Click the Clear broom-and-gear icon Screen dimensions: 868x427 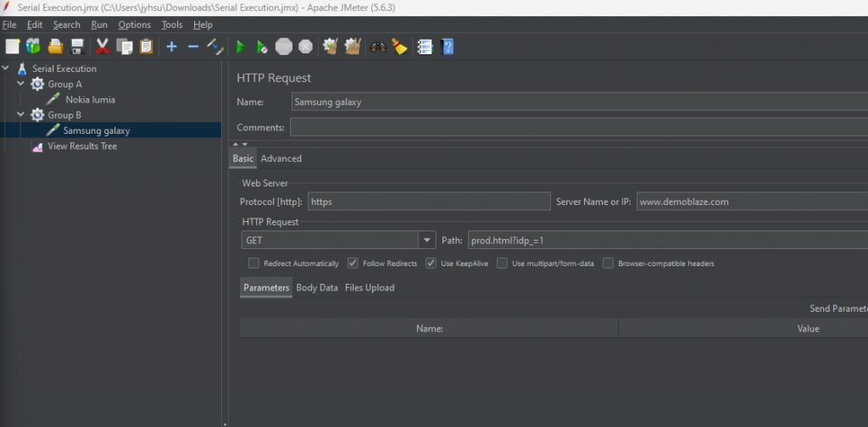click(331, 47)
